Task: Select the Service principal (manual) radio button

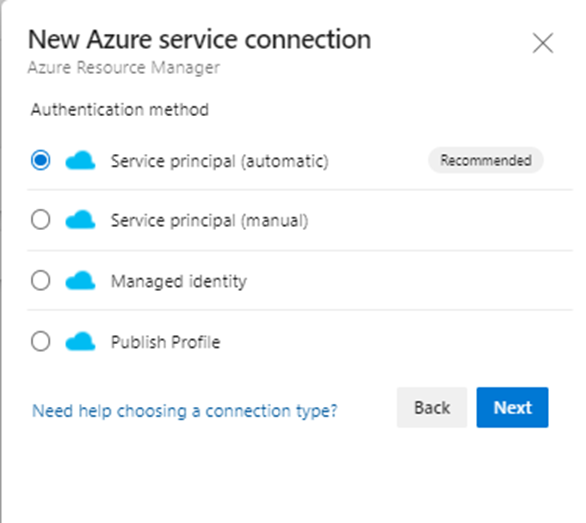Action: [40, 219]
